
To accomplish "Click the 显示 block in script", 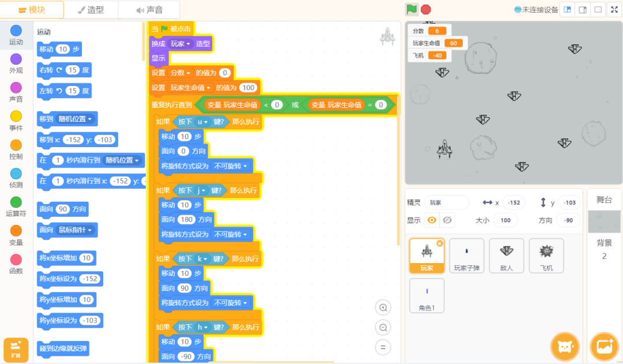I will point(159,58).
